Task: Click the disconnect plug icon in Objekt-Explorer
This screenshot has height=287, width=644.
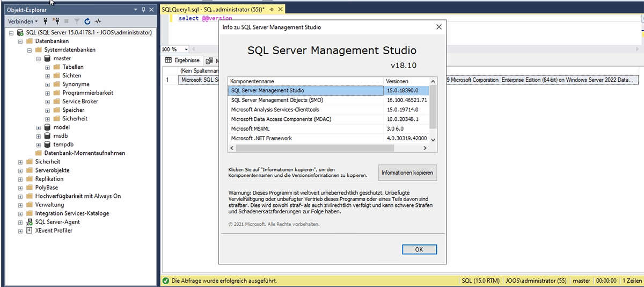Action: tap(56, 21)
